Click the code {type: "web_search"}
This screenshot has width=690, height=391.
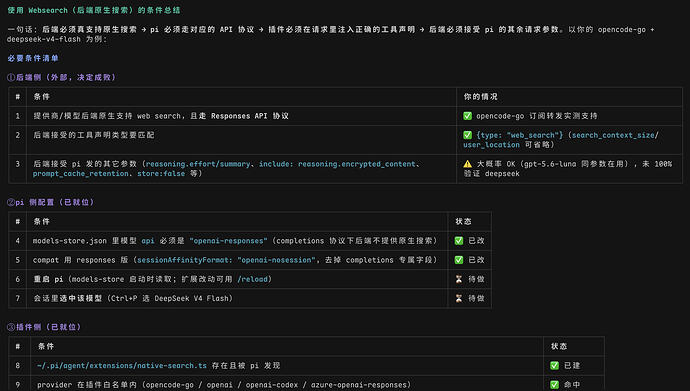[x=520, y=135]
